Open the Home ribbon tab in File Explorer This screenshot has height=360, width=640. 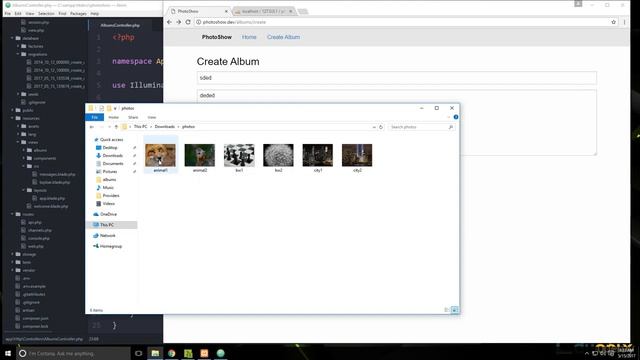pos(113,118)
